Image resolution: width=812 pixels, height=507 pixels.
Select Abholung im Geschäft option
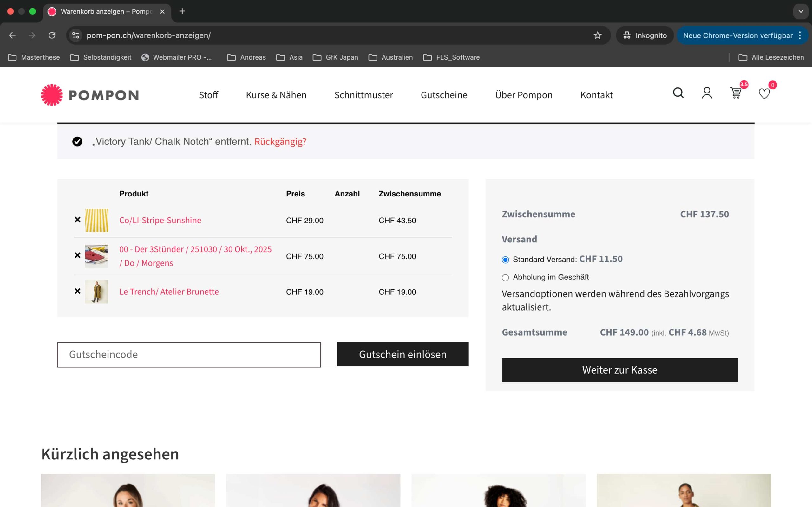coord(505,278)
